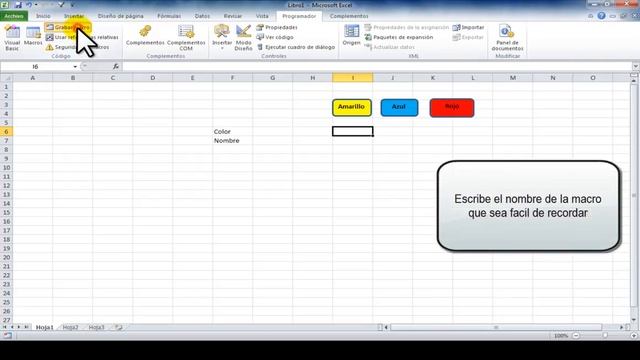Click the red Rojo button
Screen dimensions: 640x360
[452, 108]
